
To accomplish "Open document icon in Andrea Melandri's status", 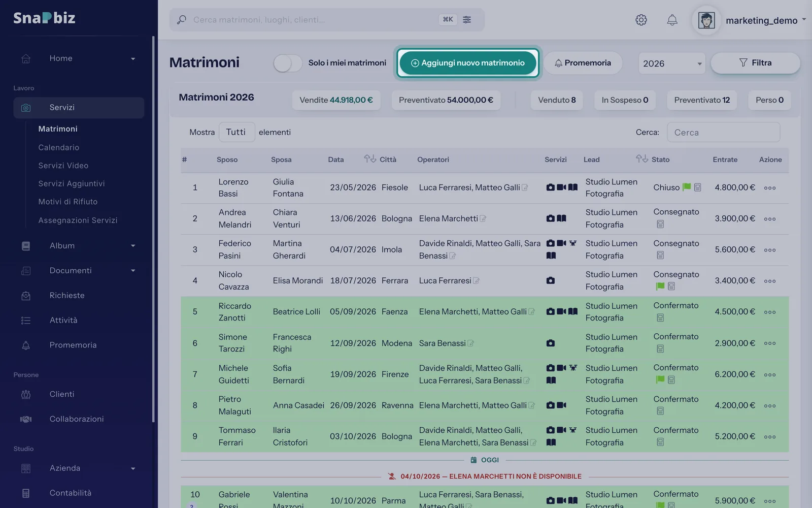I will coord(660,224).
